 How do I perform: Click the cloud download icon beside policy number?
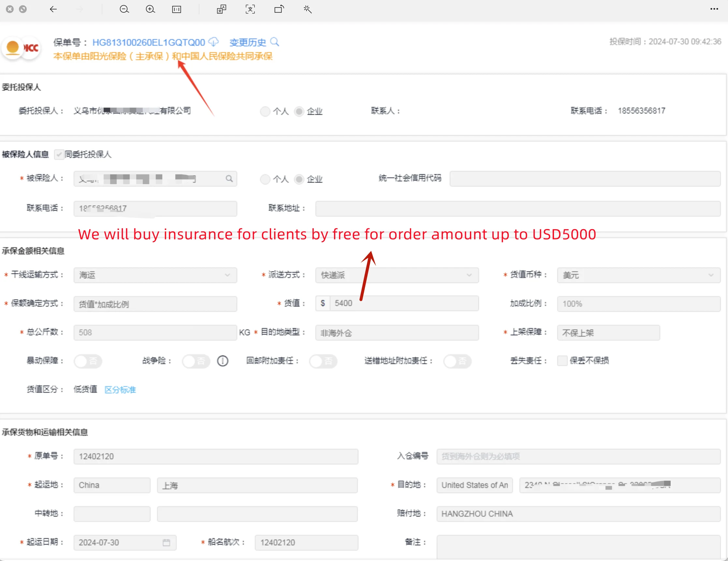(x=213, y=42)
